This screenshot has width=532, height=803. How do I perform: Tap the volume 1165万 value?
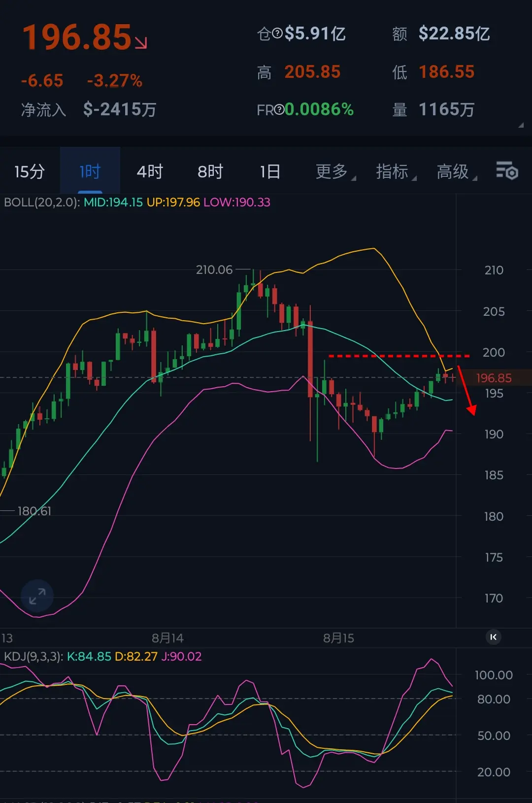pos(446,109)
